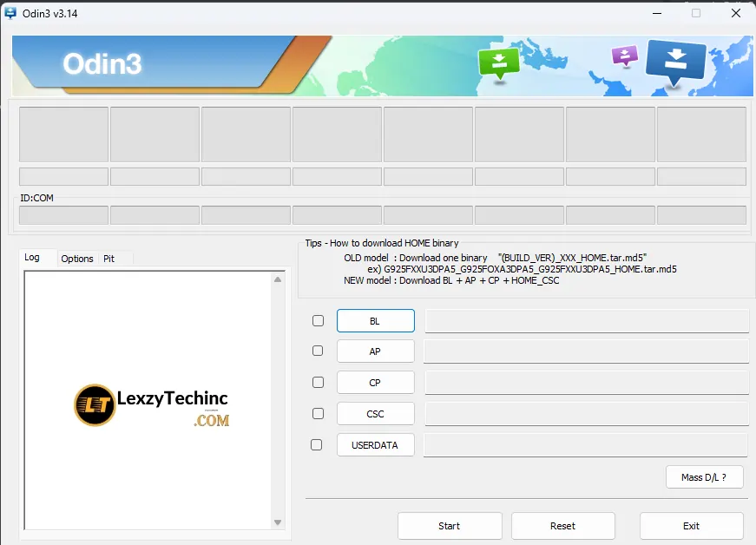Screen dimensions: 756x545
Task: Click the Odin3 v3.14 window title
Action: [49, 14]
